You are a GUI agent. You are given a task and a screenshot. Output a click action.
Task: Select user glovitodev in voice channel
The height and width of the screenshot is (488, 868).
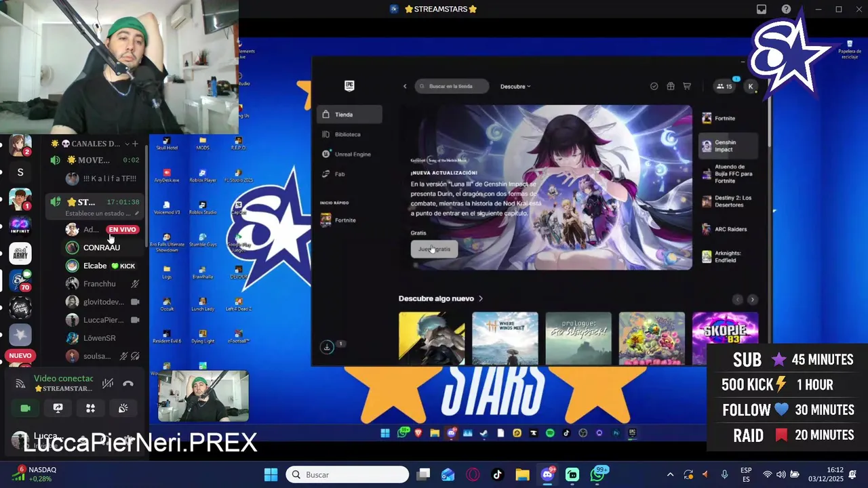pos(102,302)
